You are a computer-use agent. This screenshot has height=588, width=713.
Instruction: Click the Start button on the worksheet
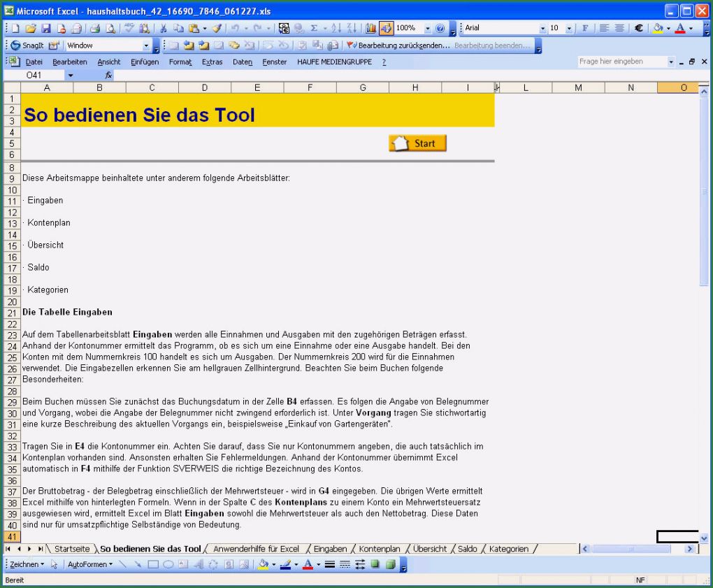click(x=417, y=143)
